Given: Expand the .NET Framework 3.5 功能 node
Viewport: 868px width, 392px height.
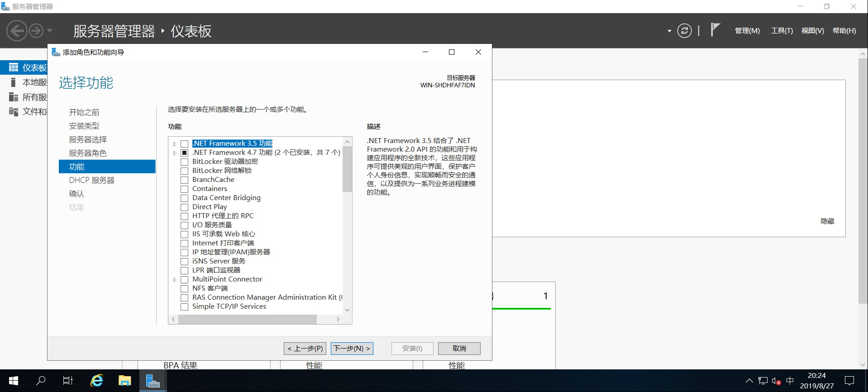Looking at the screenshot, I should click(x=175, y=144).
